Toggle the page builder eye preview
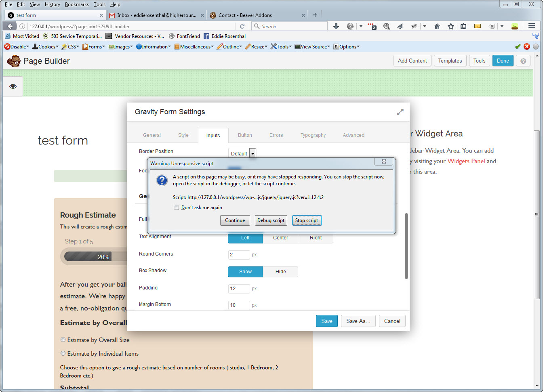The height and width of the screenshot is (392, 543). [13, 86]
